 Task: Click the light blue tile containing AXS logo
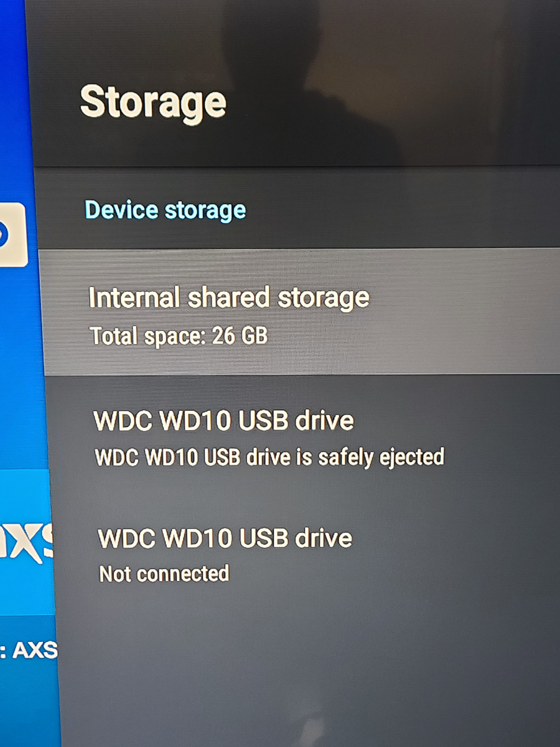pyautogui.click(x=26, y=542)
